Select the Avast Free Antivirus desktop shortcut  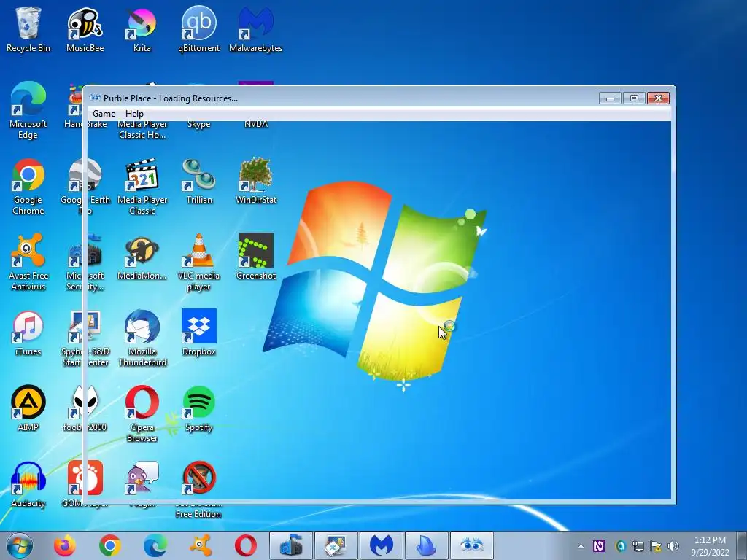[x=28, y=262]
